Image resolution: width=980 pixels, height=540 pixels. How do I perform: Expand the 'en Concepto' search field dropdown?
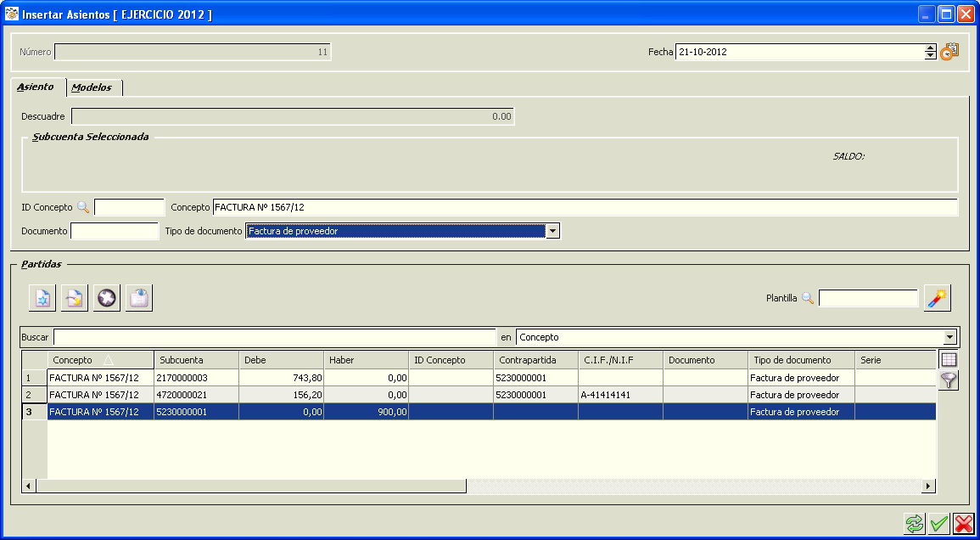coord(950,337)
